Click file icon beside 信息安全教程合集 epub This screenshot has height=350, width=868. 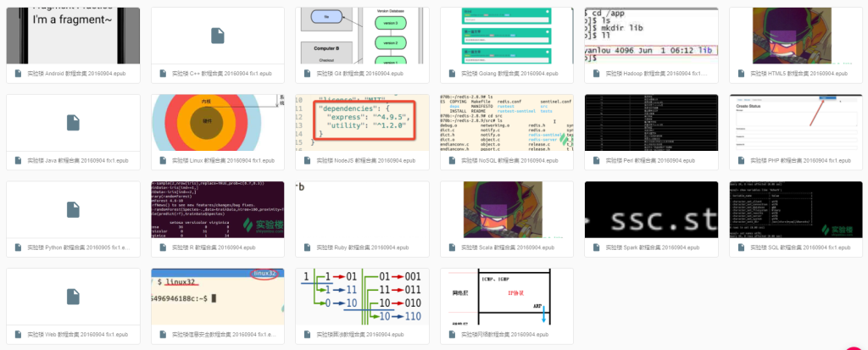pyautogui.click(x=163, y=334)
